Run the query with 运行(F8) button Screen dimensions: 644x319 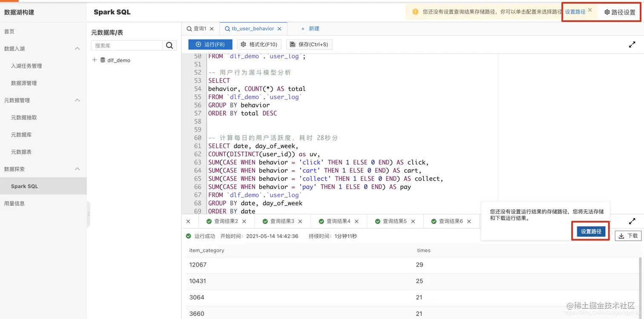point(210,44)
